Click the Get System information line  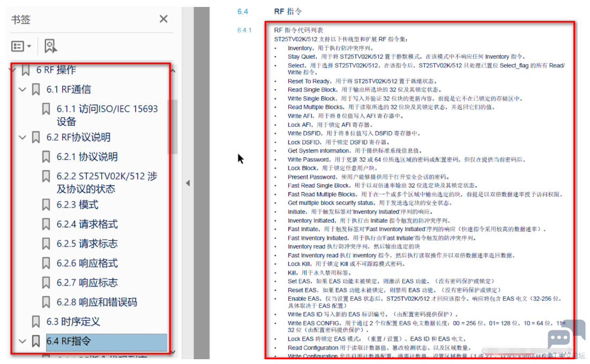(x=355, y=151)
